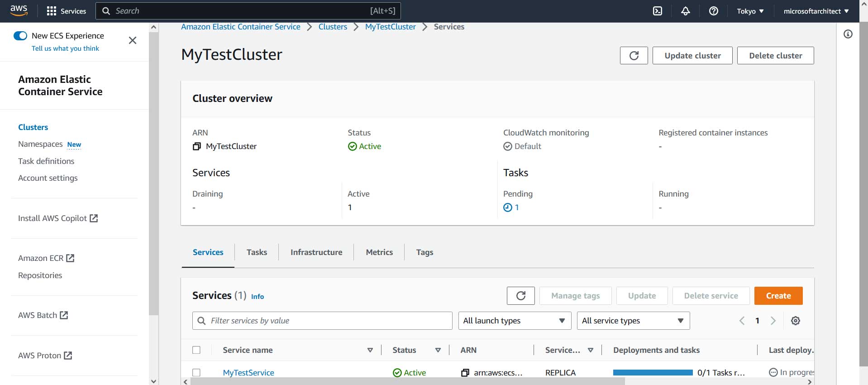Image resolution: width=868 pixels, height=385 pixels.
Task: Click the horizontal table scrollbar
Action: tap(407, 381)
